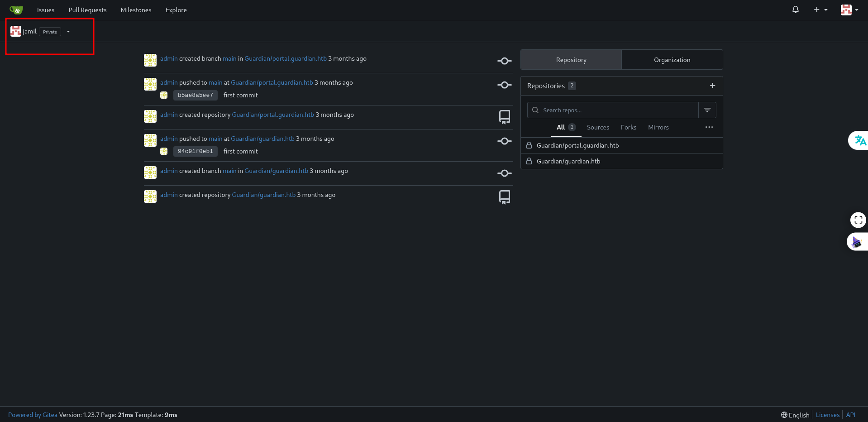The height and width of the screenshot is (422, 868).
Task: Open the repository filter icon
Action: (707, 110)
